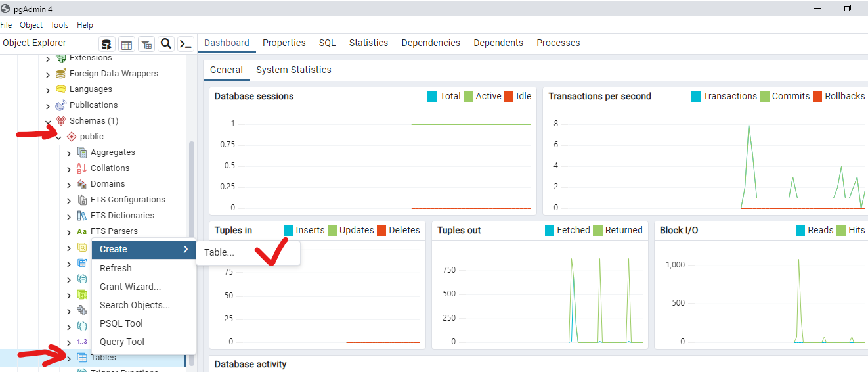Image resolution: width=868 pixels, height=372 pixels.
Task: Click the Rollbacks legend color swatch
Action: coord(817,97)
